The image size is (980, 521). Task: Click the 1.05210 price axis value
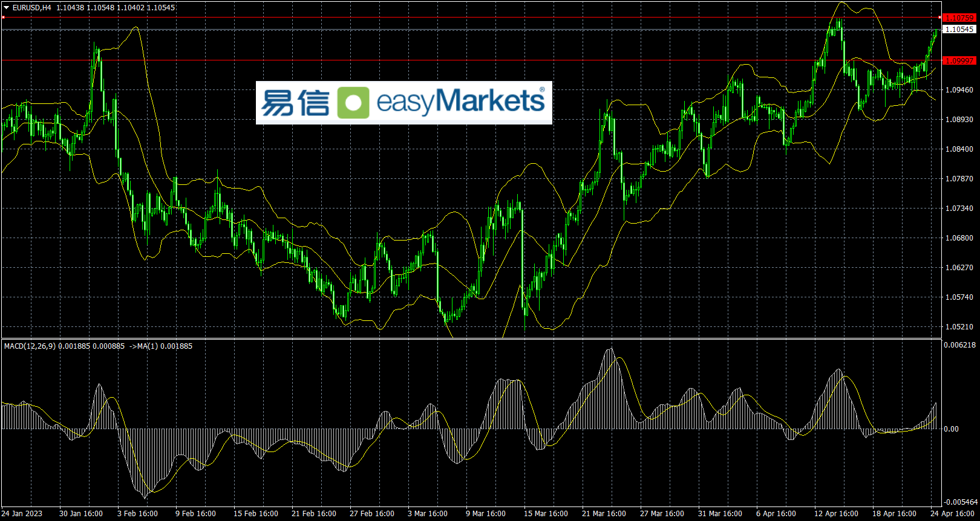tap(959, 327)
